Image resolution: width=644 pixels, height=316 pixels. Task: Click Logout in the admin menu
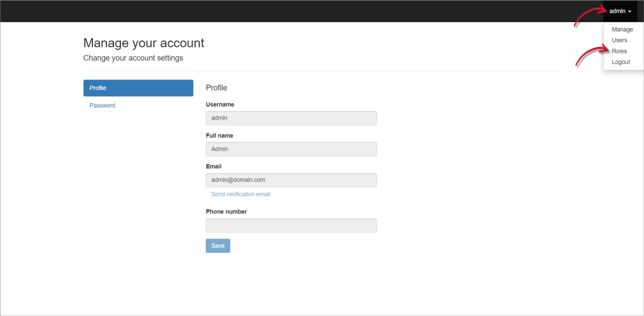pyautogui.click(x=621, y=62)
